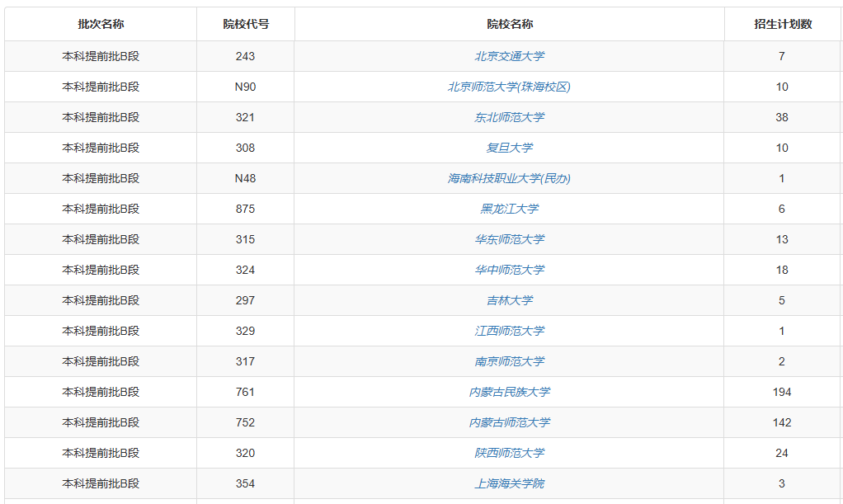Open the 北京交通大学 link
The height and width of the screenshot is (504, 843).
(509, 56)
